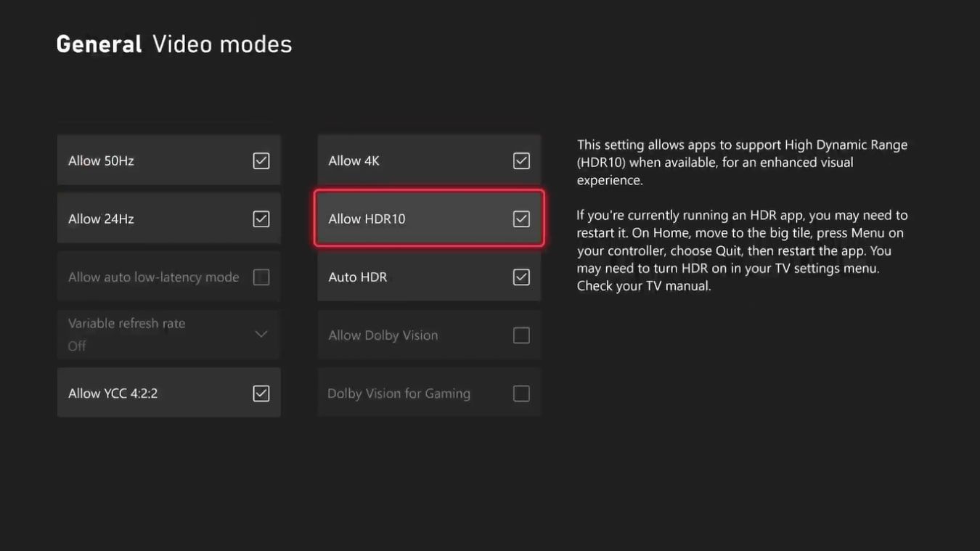Viewport: 980px width, 551px height.
Task: Toggle the Allow YCC 4:2:2 checkbox
Action: coord(261,393)
